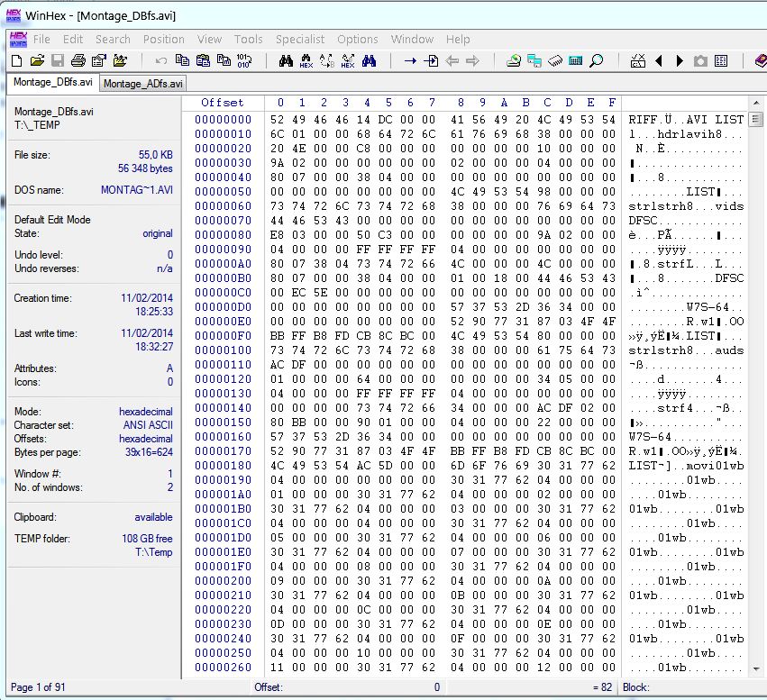The image size is (767, 700).
Task: Click the Modify Data 101/010 icon
Action: 244,60
